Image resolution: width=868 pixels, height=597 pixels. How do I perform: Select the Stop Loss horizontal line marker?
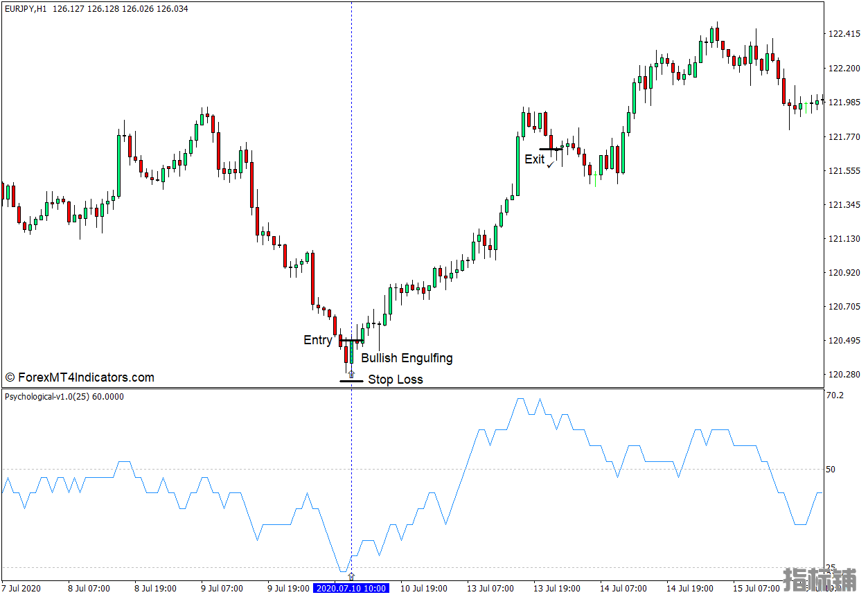pyautogui.click(x=351, y=381)
